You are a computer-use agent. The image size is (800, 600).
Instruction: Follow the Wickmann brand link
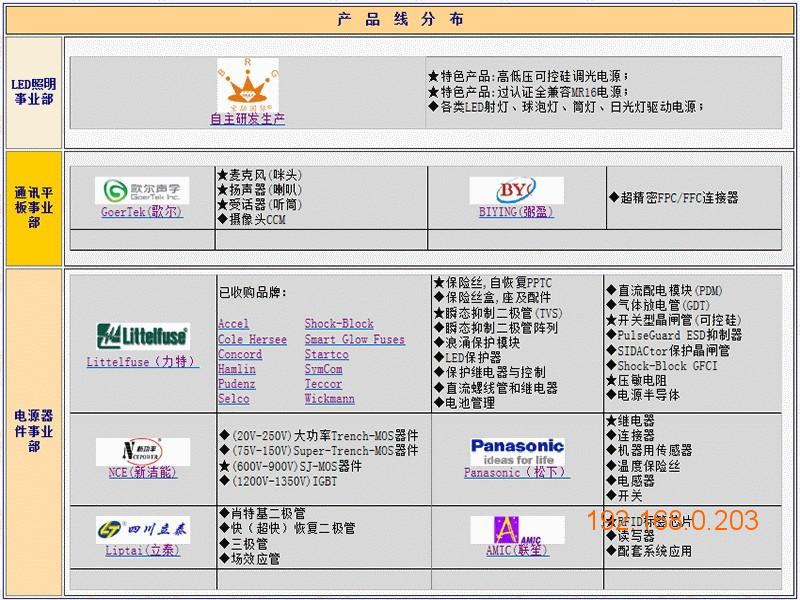pos(330,398)
